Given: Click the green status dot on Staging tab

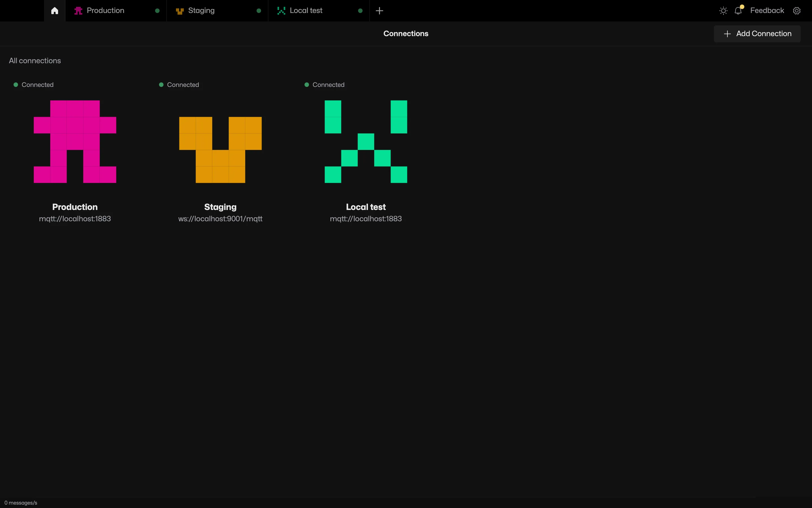Looking at the screenshot, I should [259, 11].
